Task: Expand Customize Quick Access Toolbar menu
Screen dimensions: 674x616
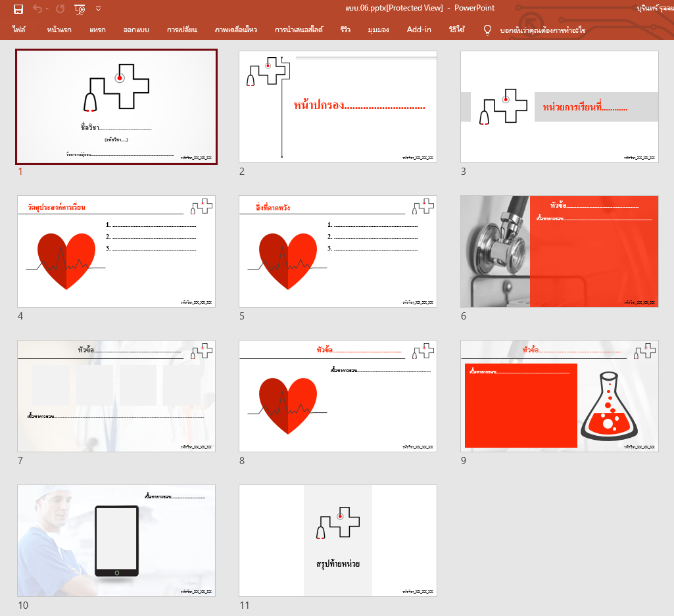Action: click(x=99, y=9)
